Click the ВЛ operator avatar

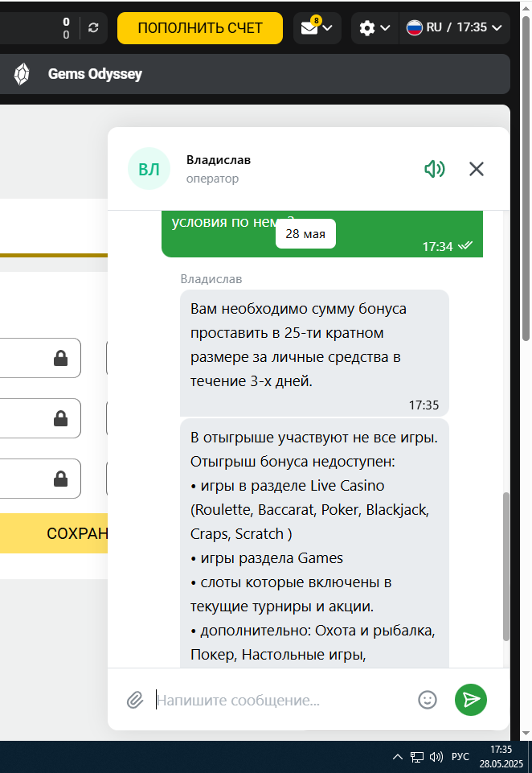[149, 169]
